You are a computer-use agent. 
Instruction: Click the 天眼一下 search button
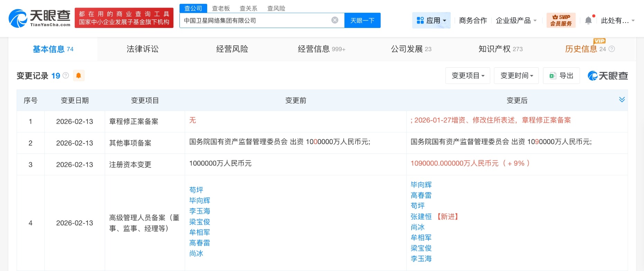(x=362, y=20)
